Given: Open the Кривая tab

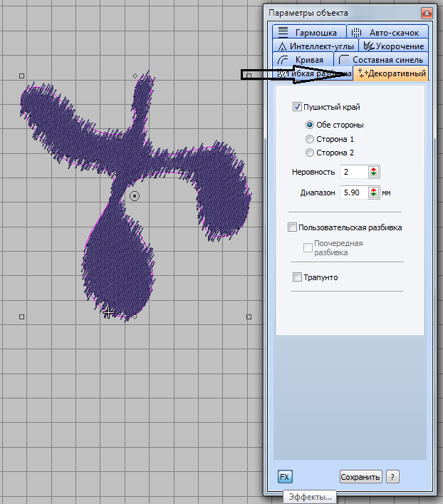Looking at the screenshot, I should coord(302,60).
